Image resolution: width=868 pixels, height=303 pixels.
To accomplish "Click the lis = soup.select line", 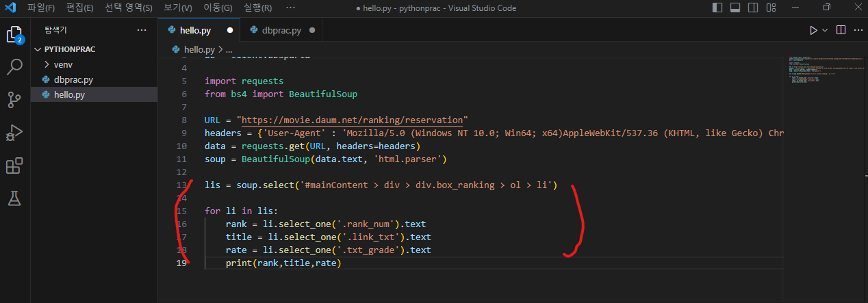I will coord(381,185).
